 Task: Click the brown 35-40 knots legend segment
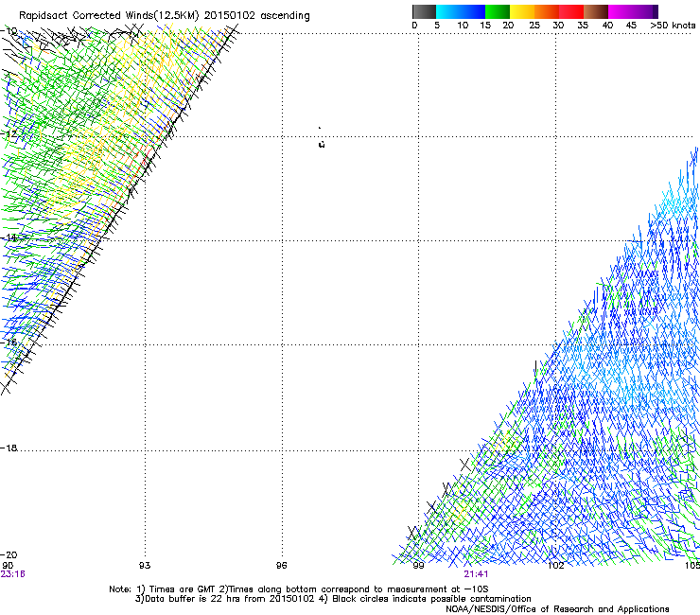[596, 11]
